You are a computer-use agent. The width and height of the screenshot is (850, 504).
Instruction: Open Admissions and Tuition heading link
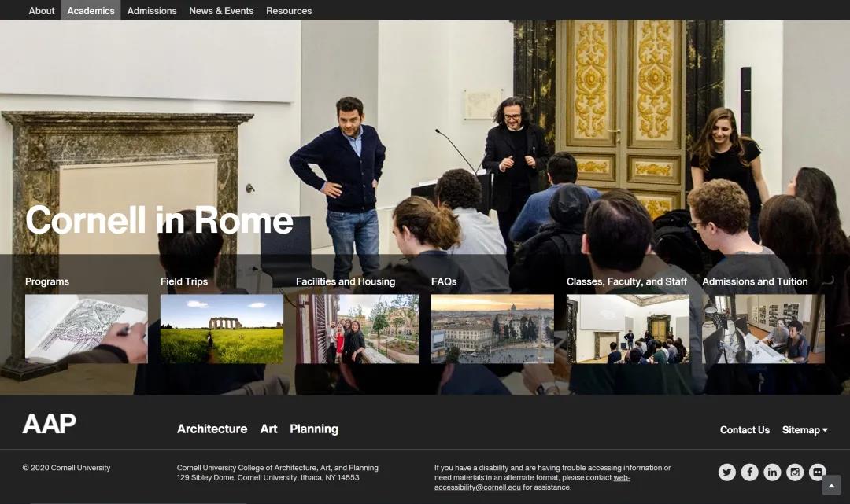tap(755, 281)
